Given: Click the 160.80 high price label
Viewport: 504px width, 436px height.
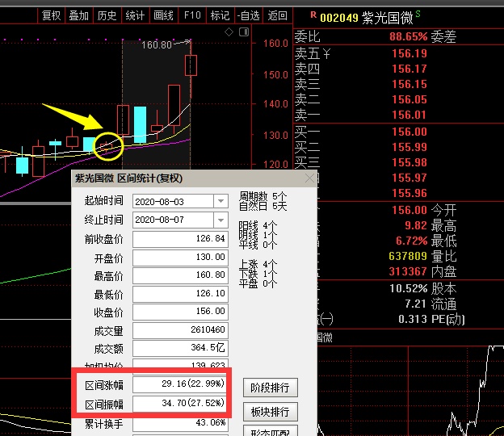Looking at the screenshot, I should click(157, 45).
